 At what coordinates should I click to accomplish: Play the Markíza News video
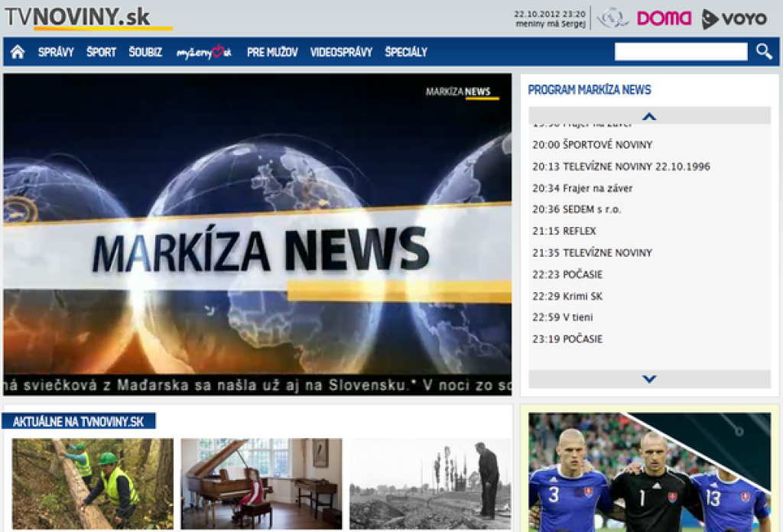click(x=257, y=235)
